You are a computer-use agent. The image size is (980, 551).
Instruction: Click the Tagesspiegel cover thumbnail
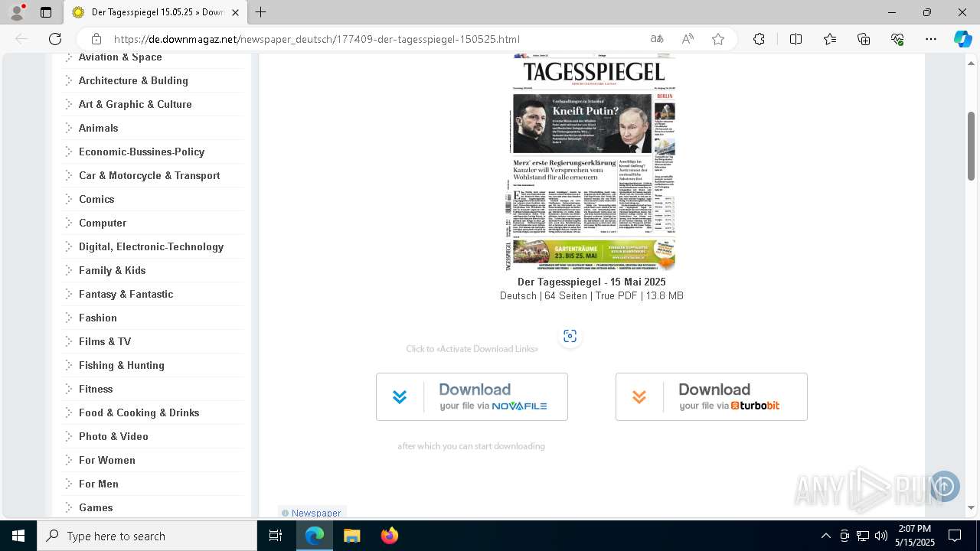(x=590, y=163)
